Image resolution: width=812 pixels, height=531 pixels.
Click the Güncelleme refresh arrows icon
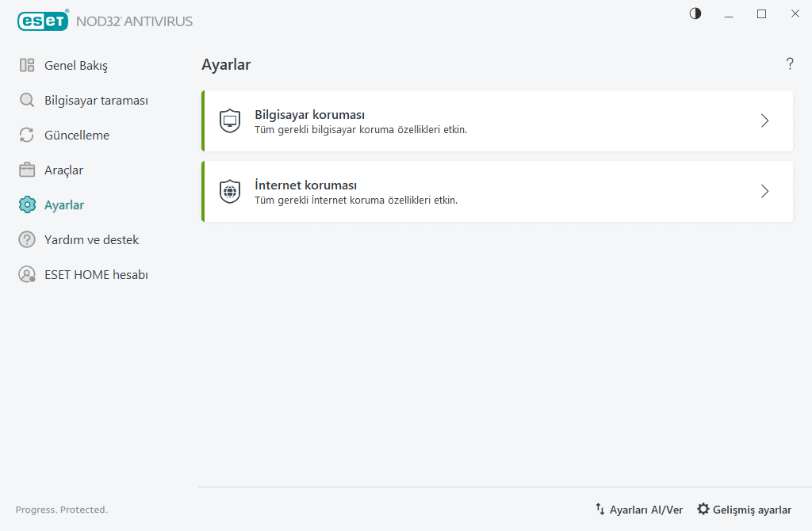pos(27,136)
